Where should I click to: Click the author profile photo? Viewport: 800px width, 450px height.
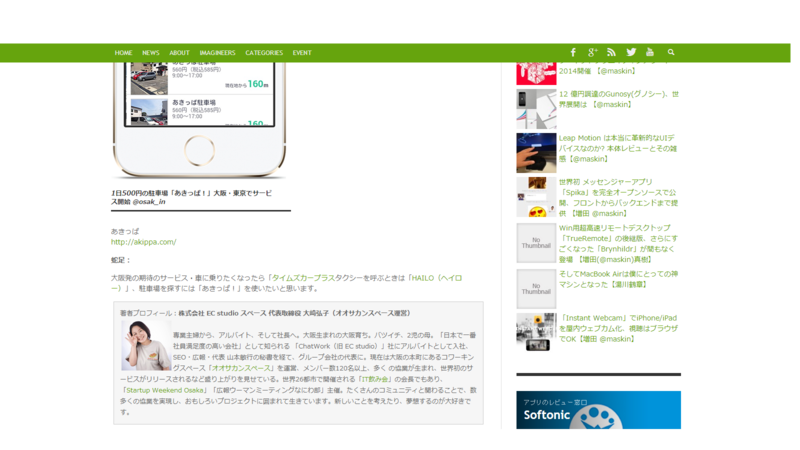coord(145,345)
